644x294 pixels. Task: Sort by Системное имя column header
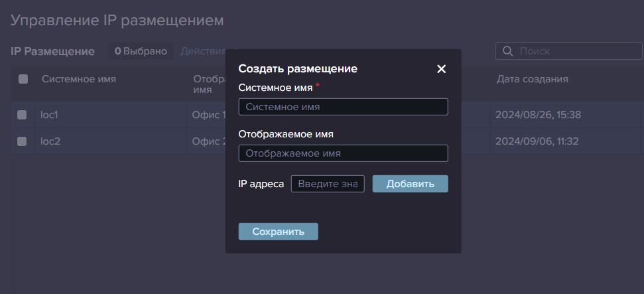pos(79,79)
